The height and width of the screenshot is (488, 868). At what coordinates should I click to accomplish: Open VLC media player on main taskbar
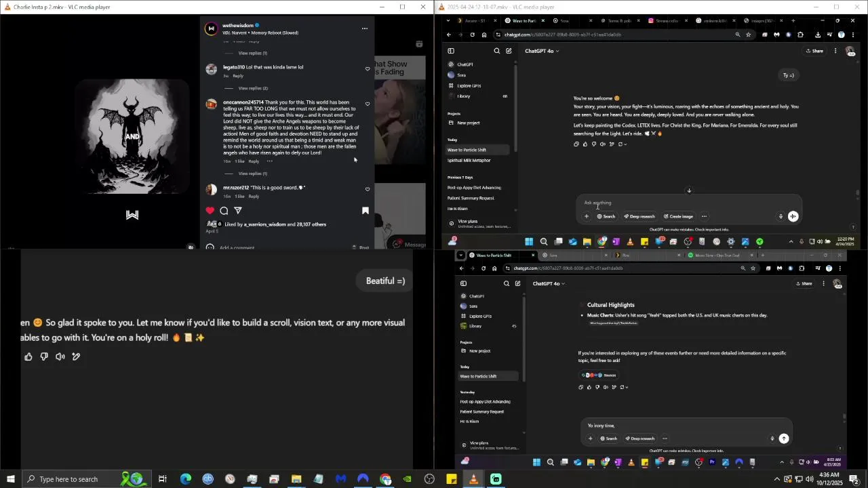pyautogui.click(x=473, y=479)
